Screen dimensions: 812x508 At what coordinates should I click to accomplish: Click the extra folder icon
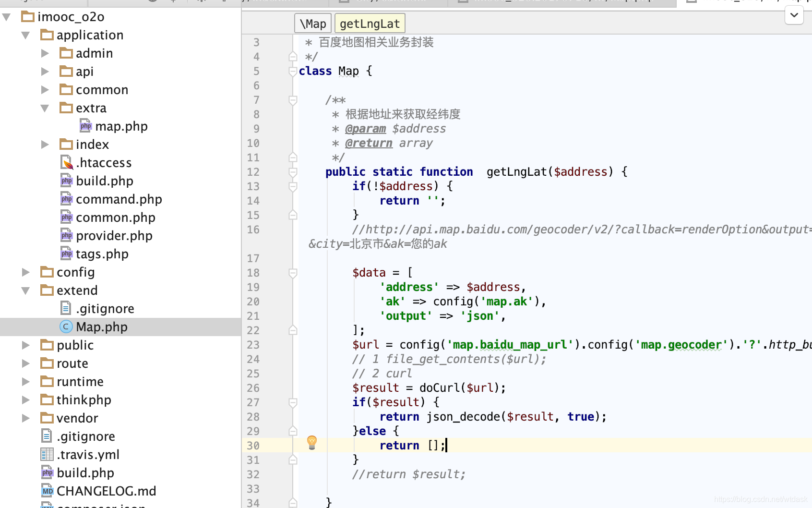pos(66,108)
